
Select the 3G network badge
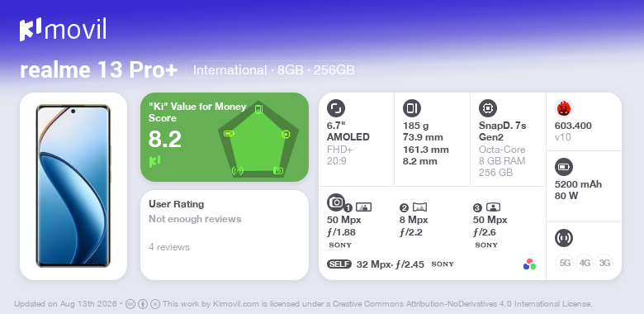click(x=604, y=263)
